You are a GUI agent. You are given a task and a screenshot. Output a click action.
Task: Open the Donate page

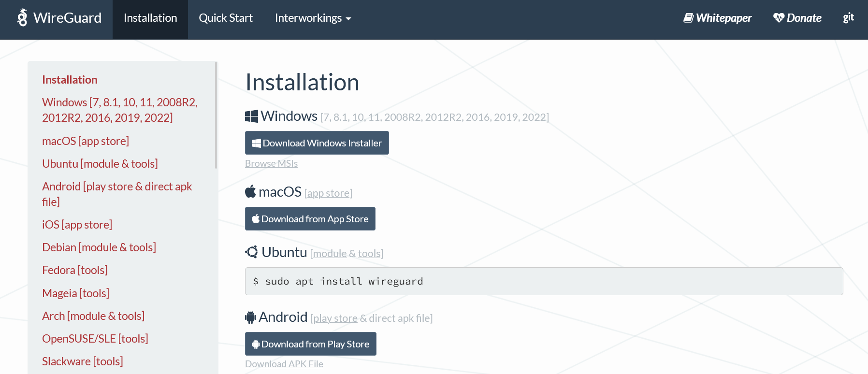[x=797, y=18]
